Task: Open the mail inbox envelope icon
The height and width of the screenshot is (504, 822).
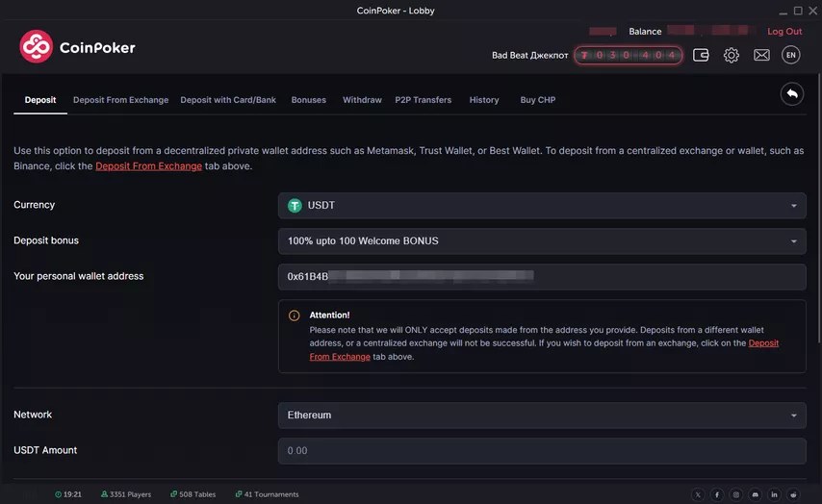Action: (761, 55)
